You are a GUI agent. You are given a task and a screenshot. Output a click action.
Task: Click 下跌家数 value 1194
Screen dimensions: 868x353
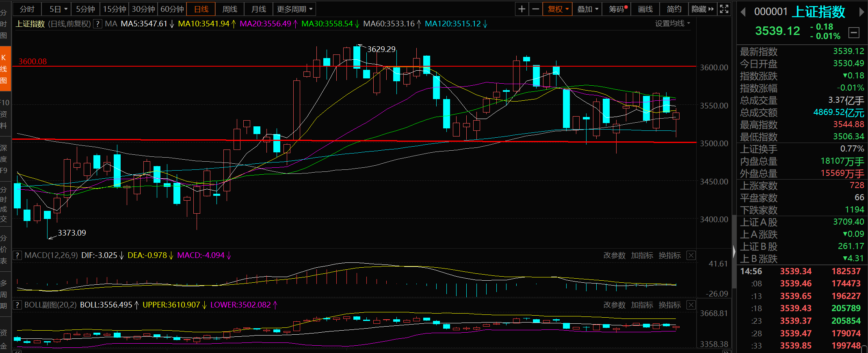(854, 210)
